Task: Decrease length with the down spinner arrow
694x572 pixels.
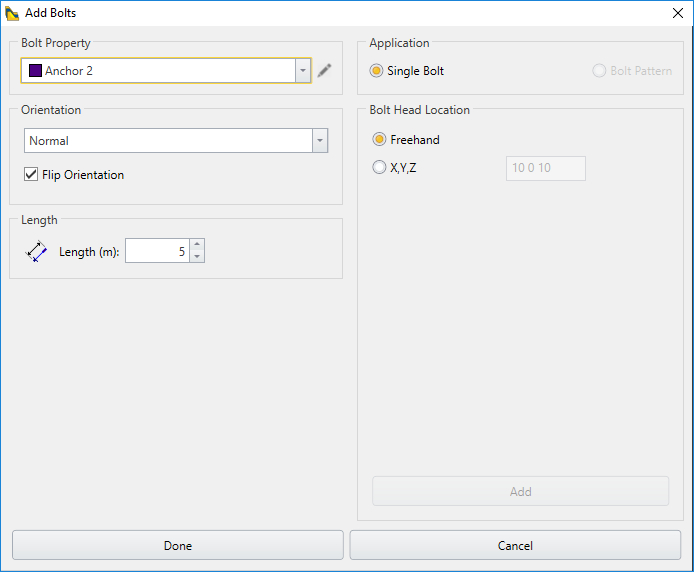Action: point(197,257)
